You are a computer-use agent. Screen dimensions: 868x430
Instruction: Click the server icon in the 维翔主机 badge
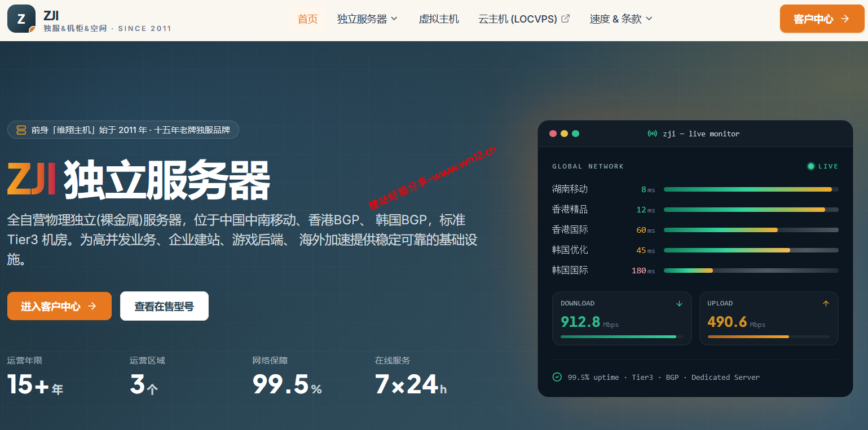[21, 130]
